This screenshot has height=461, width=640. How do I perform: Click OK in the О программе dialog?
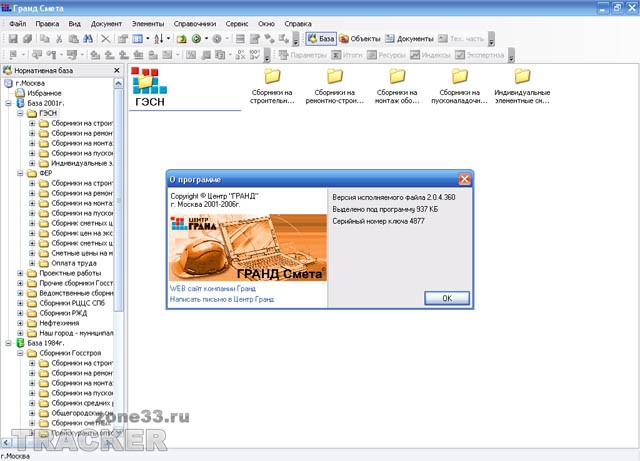coord(447,298)
